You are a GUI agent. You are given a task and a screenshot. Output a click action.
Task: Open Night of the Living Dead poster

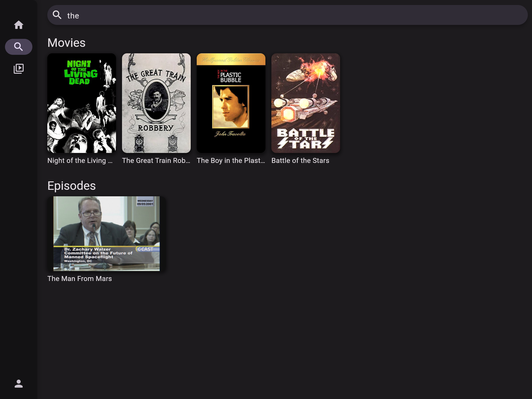[x=82, y=103]
